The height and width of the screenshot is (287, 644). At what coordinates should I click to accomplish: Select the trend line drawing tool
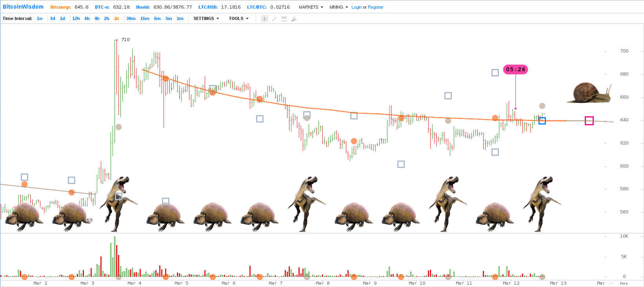click(275, 19)
